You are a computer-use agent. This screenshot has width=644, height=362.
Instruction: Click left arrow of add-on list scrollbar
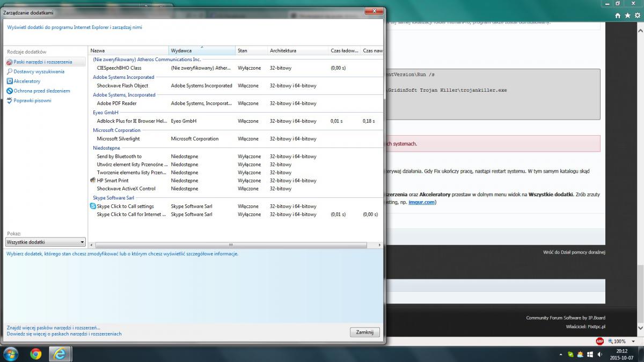click(x=91, y=245)
